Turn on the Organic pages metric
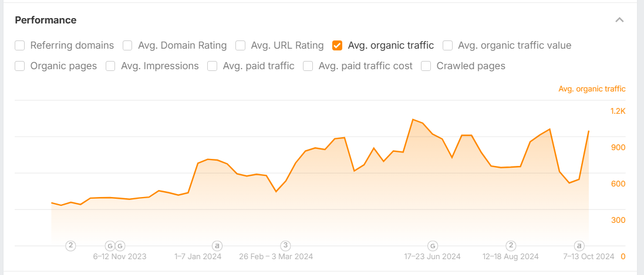 coord(20,66)
